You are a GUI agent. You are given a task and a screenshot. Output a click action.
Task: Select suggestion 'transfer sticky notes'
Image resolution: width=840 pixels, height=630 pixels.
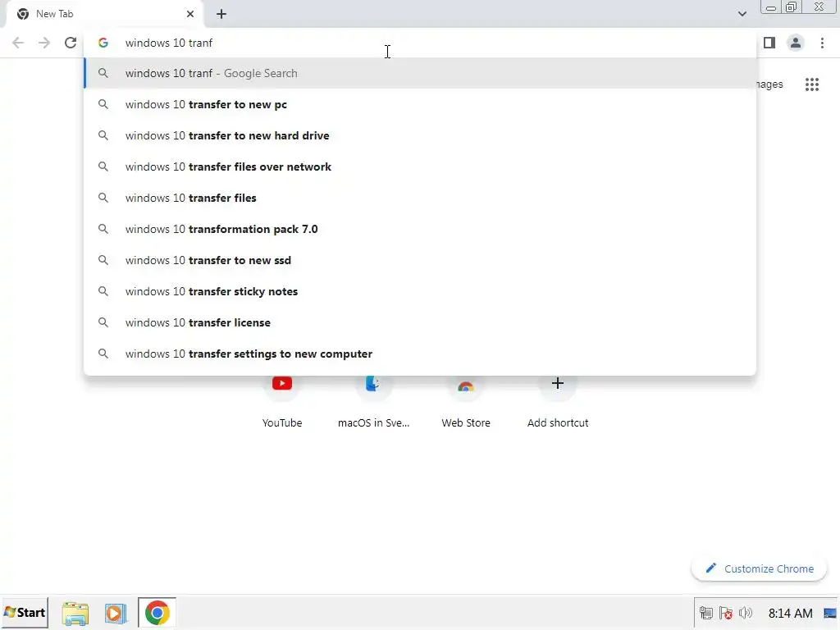tap(420, 291)
